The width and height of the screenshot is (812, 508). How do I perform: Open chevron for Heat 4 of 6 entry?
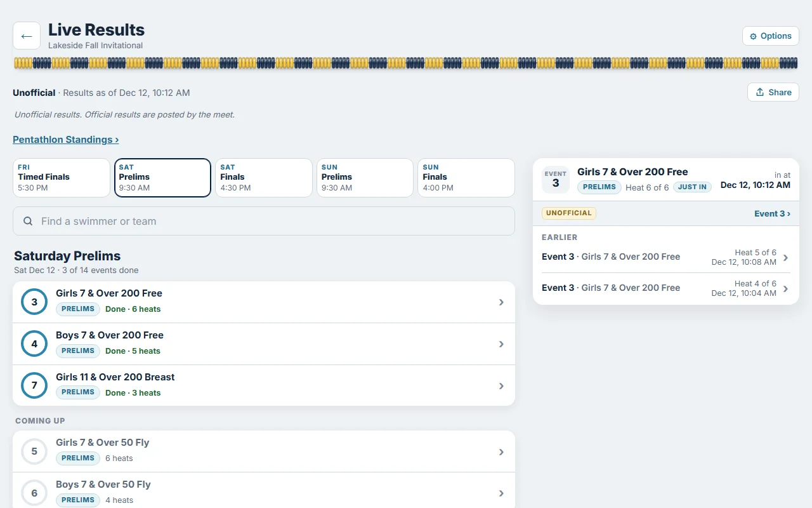[x=785, y=289]
